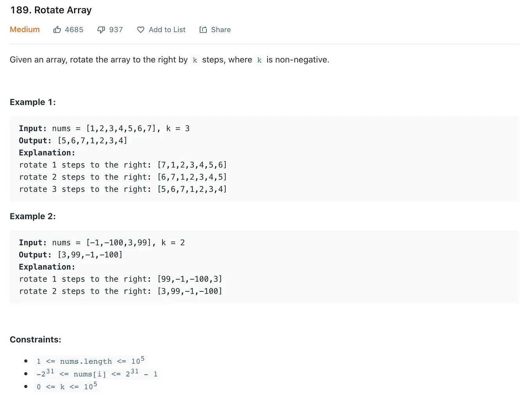Click the share icon
This screenshot has height=411, width=532.
tap(203, 30)
